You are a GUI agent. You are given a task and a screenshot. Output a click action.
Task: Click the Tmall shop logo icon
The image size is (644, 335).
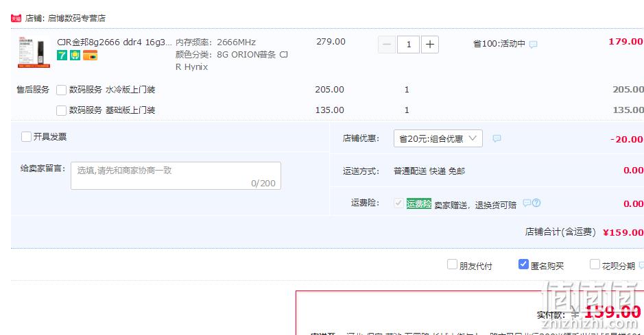click(16, 18)
